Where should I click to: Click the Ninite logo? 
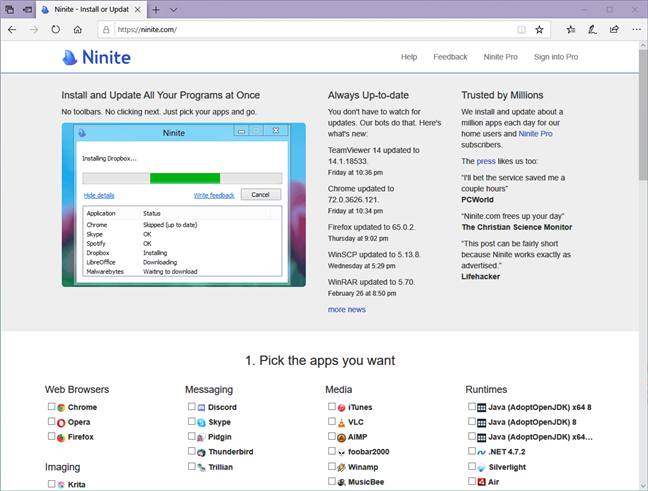tap(96, 57)
